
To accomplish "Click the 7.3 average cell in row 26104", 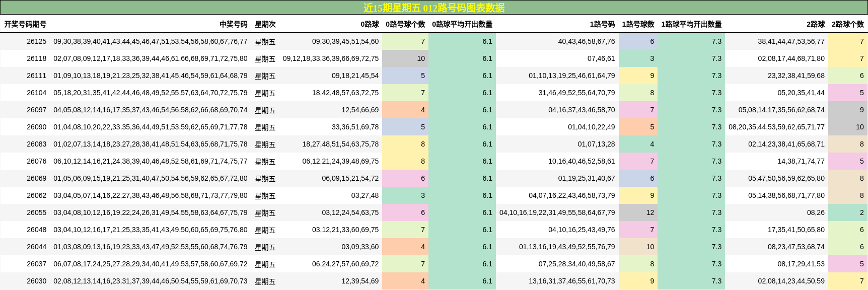I will [x=691, y=93].
